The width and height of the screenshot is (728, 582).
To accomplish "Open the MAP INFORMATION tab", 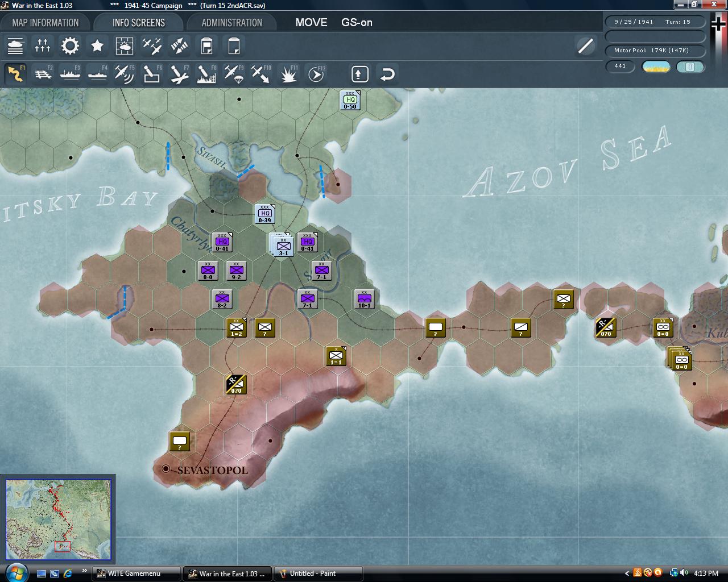I will 45,23.
